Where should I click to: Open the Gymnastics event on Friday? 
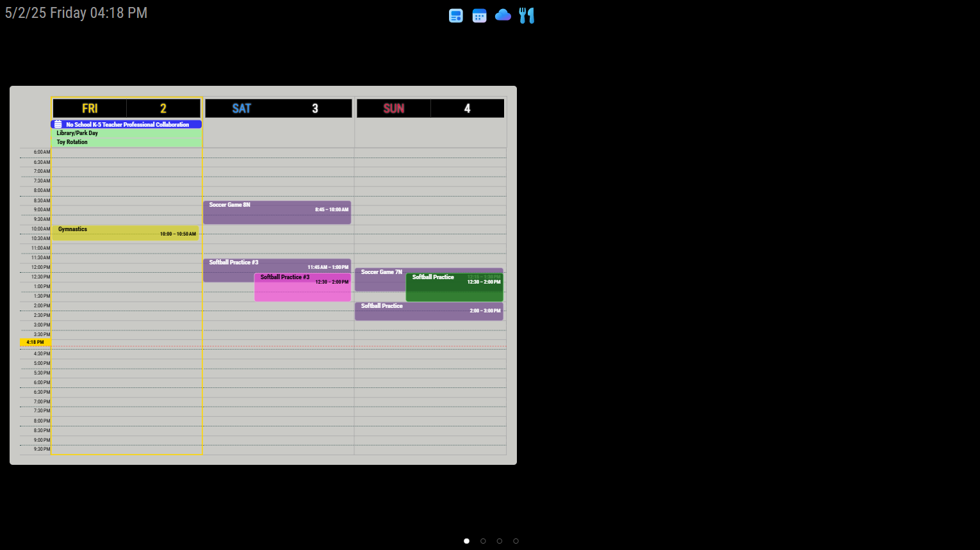click(x=125, y=233)
